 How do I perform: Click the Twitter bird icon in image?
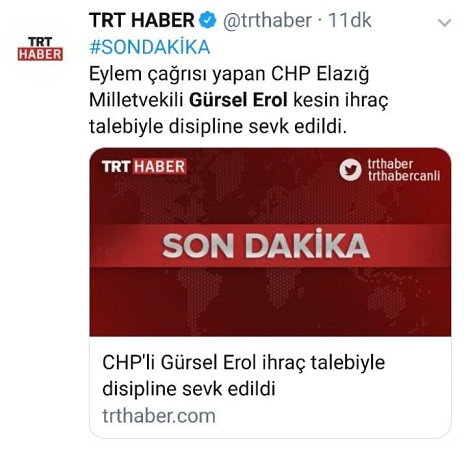[350, 170]
